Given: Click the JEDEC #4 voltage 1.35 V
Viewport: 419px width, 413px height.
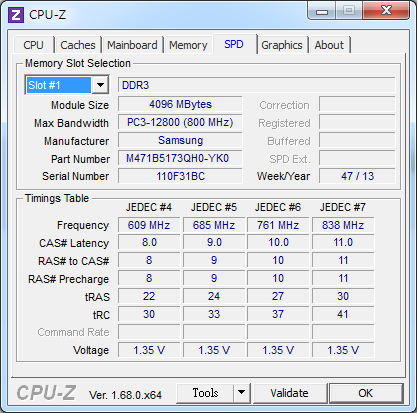Looking at the screenshot, I should (x=149, y=350).
